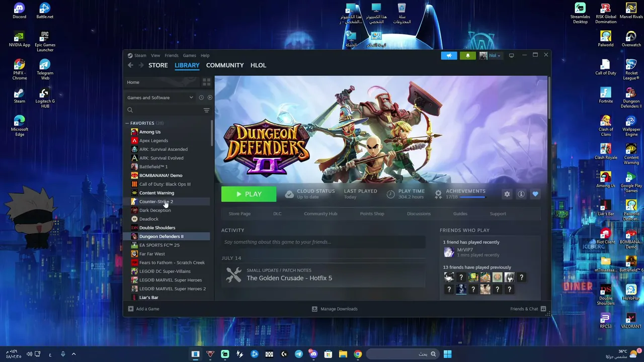Switch to the COMMUNITY tab
The width and height of the screenshot is (644, 362).
pyautogui.click(x=225, y=65)
